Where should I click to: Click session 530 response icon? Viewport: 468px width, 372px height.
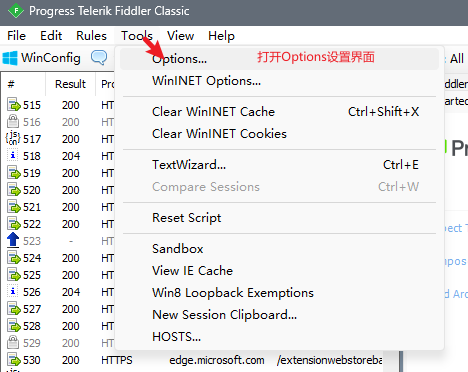[14, 359]
